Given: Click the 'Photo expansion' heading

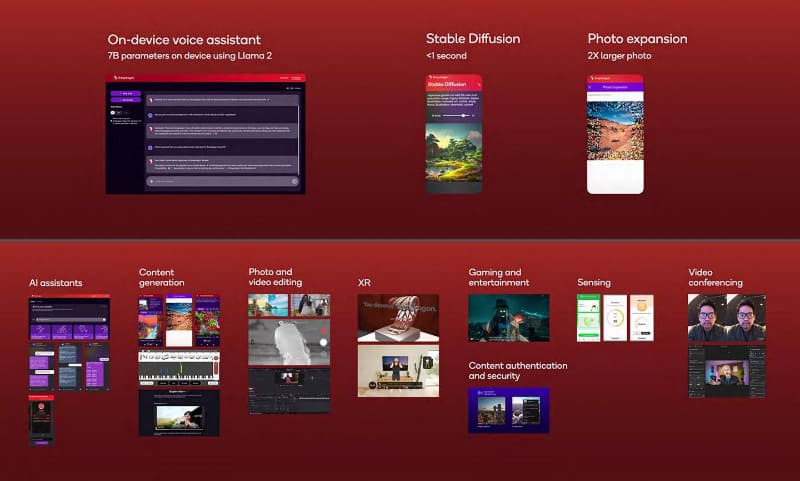Looking at the screenshot, I should 637,39.
